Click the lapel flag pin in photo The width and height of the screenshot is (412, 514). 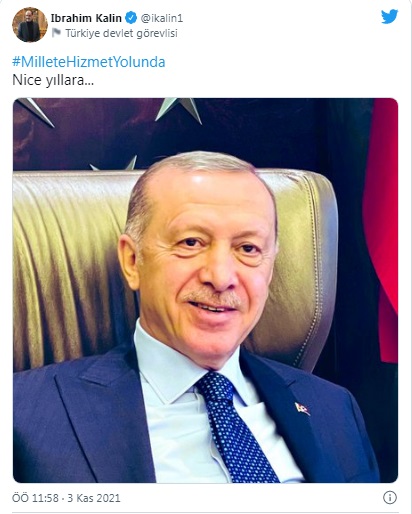point(302,409)
